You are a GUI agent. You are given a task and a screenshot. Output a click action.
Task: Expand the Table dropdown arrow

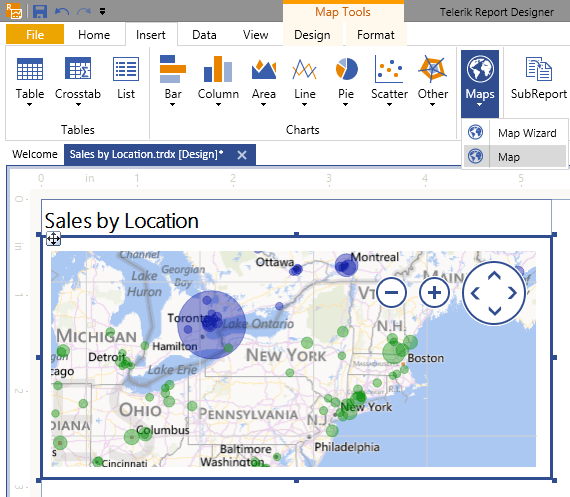click(29, 105)
